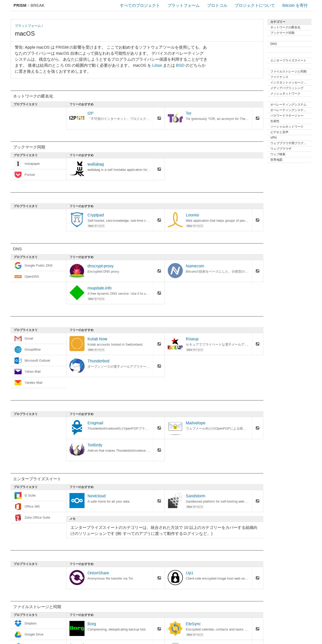Viewport: 322px width, 644px height.
Task: Click the wallabag kangaroo logo
Action: click(x=77, y=169)
